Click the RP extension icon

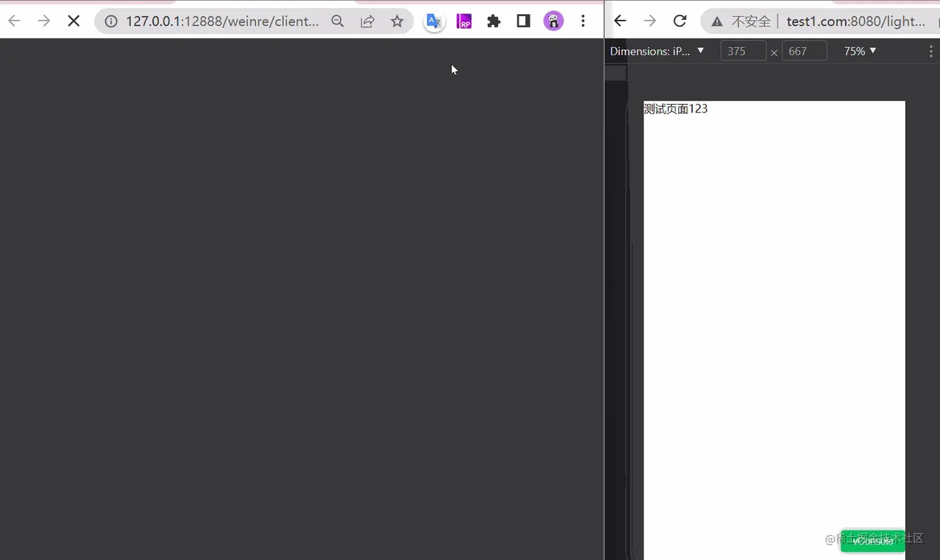pos(464,21)
